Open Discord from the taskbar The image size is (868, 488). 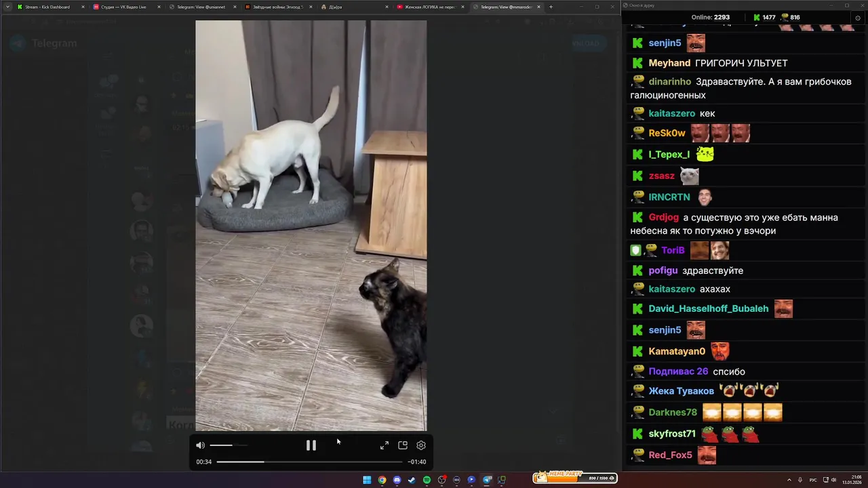click(397, 480)
